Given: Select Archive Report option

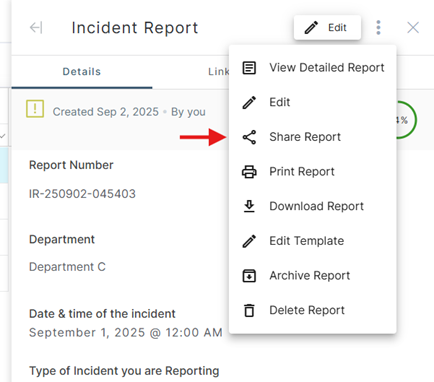Looking at the screenshot, I should (313, 276).
